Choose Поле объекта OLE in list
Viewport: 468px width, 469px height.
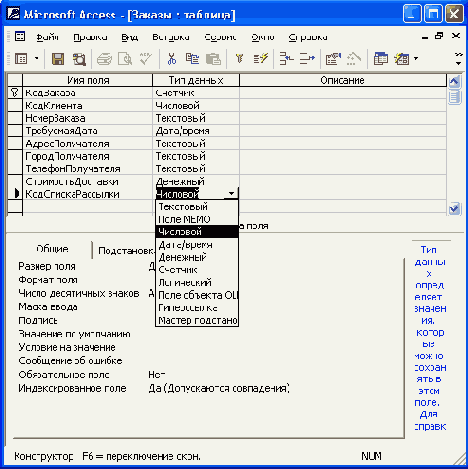click(x=197, y=295)
